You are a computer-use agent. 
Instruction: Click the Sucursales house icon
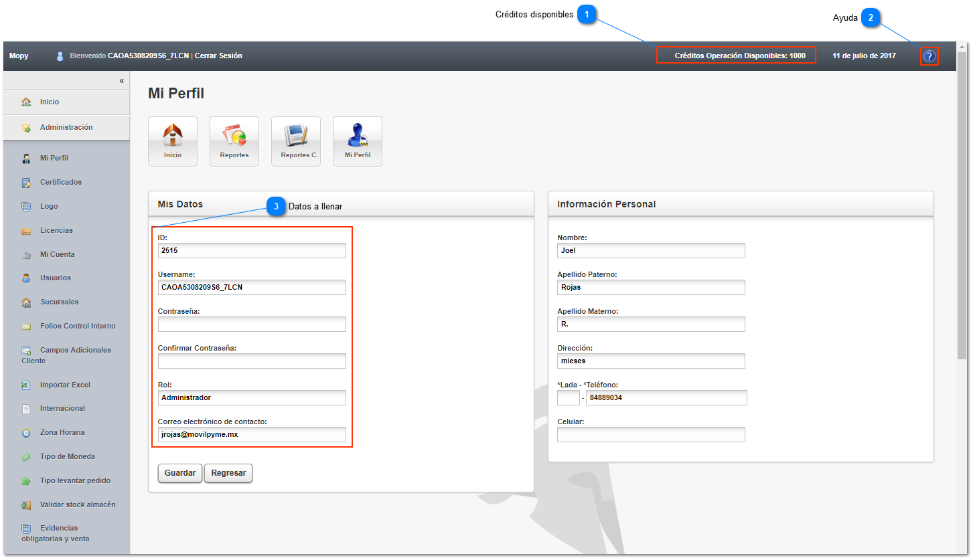tap(26, 302)
